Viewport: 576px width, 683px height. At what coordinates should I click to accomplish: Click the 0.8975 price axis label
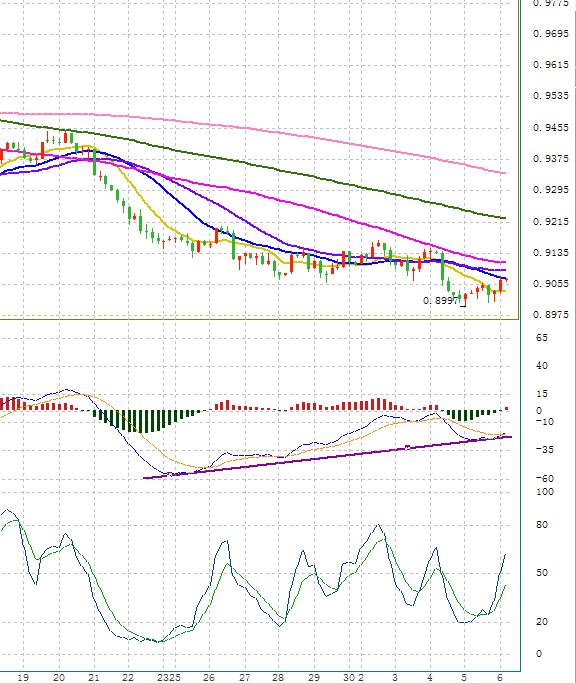coord(551,314)
